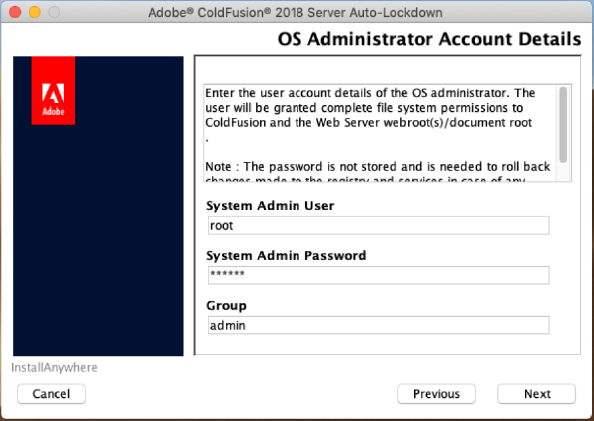
Task: Minimize window using the yellow button
Action: click(x=35, y=12)
